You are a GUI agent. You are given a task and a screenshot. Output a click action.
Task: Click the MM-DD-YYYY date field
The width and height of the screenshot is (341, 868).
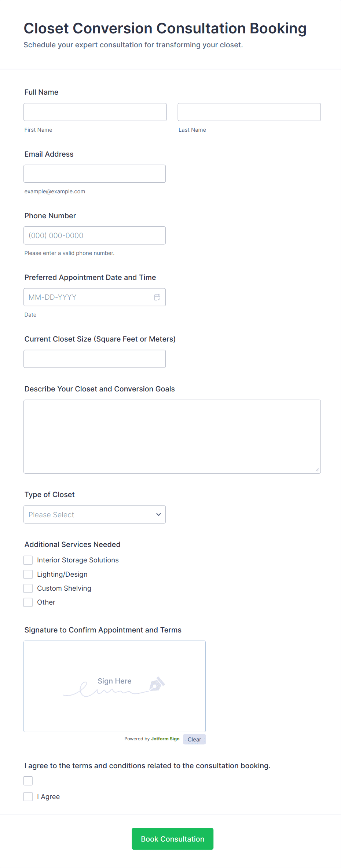[88, 297]
